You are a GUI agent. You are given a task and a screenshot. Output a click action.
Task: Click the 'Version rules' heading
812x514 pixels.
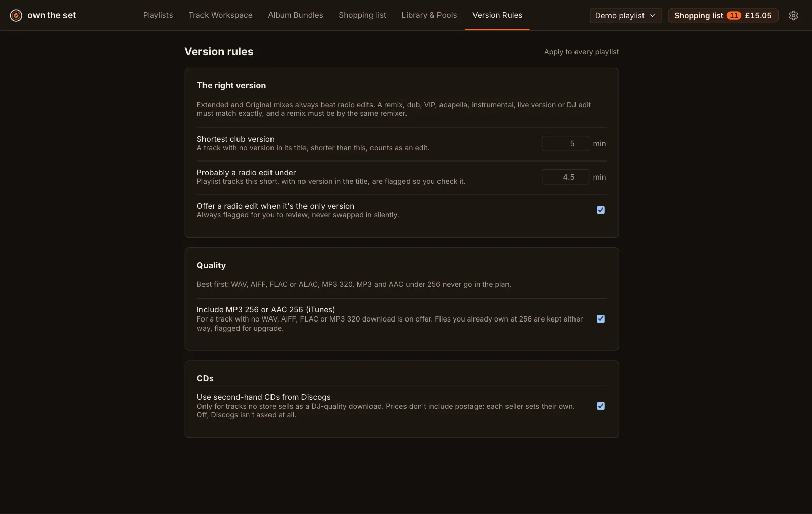click(x=219, y=52)
